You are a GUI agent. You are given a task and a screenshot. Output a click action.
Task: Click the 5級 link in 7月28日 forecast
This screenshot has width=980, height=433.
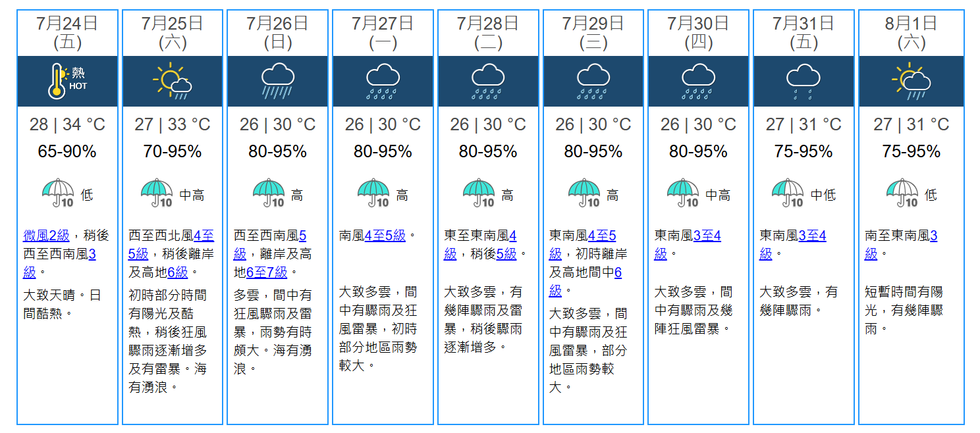(506, 253)
